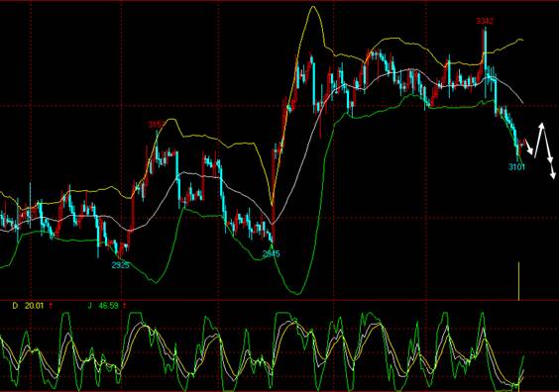Select the lowest white downward forecast arrow
The height and width of the screenshot is (392, 559).
[x=552, y=170]
